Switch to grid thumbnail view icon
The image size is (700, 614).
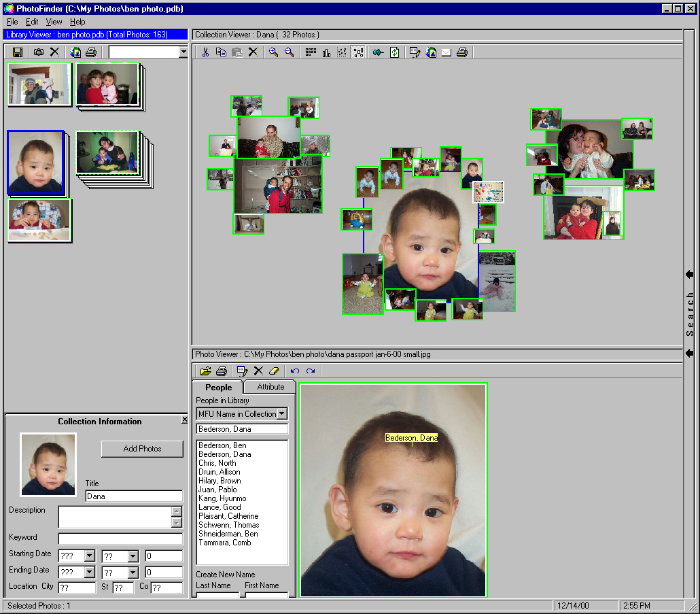311,52
